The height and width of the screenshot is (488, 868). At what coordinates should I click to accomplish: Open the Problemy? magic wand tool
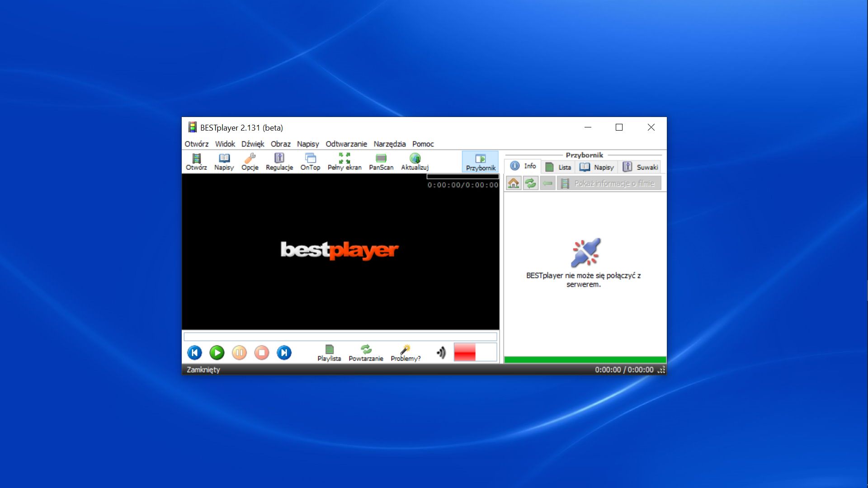(x=405, y=352)
